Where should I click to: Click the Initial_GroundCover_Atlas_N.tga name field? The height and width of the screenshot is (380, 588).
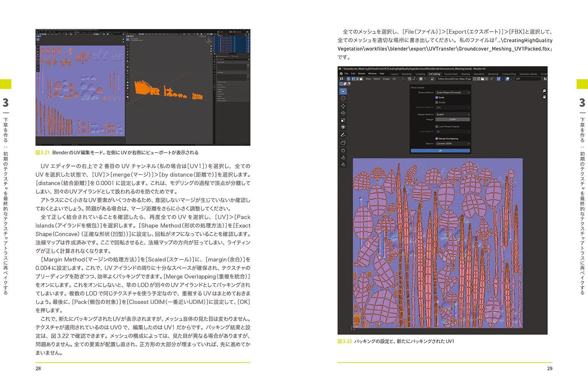(x=454, y=79)
